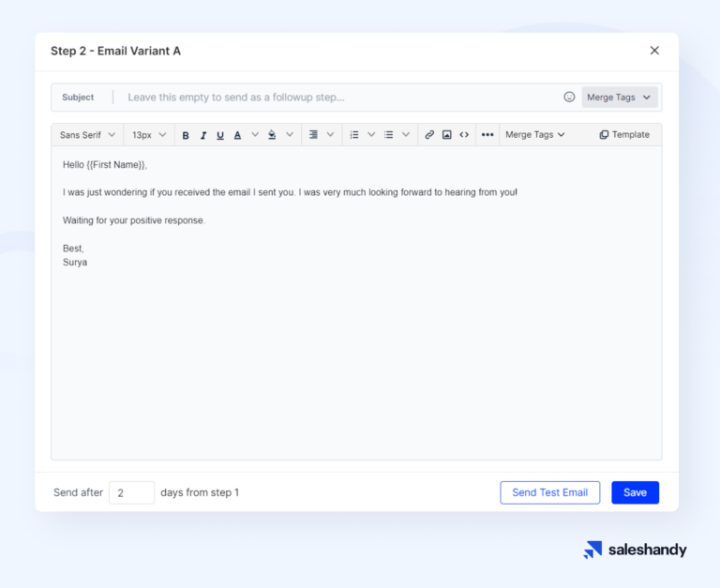Screen dimensions: 720x588
Task: Toggle underline formatting
Action: point(220,135)
